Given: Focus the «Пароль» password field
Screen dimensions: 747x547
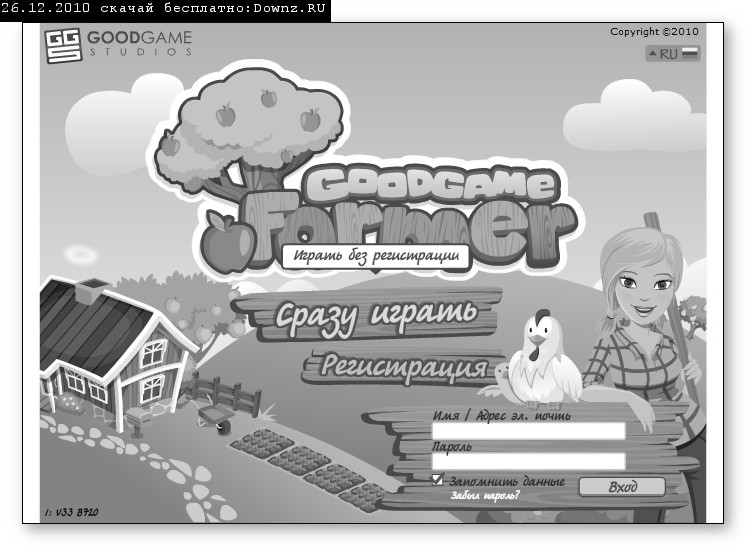Looking at the screenshot, I should click(528, 461).
